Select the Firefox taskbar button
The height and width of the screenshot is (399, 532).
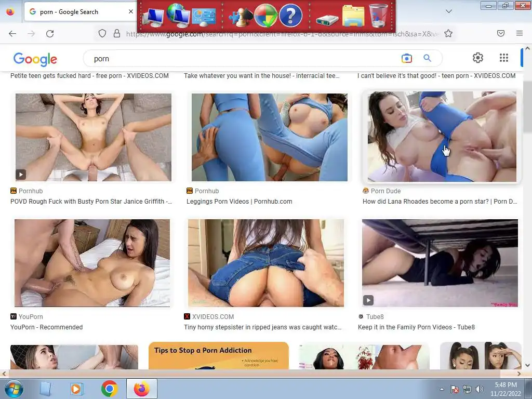(x=142, y=389)
